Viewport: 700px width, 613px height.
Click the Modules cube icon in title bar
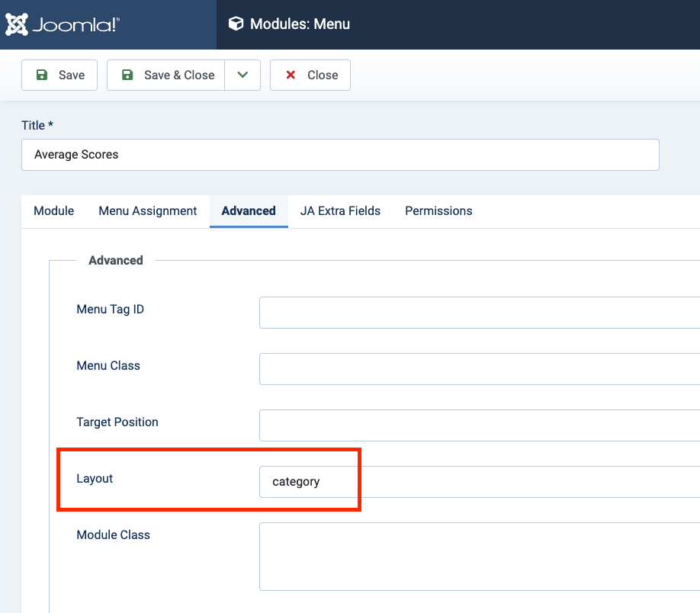236,24
